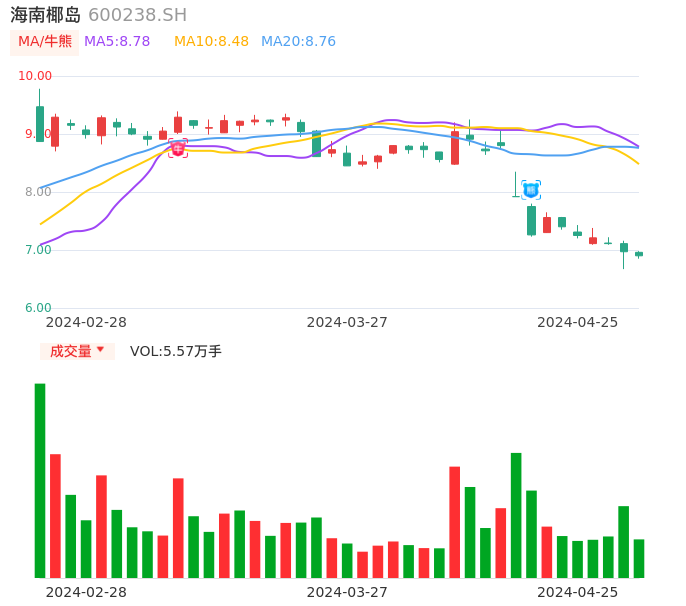686x606 pixels.
Task: Click the red bull signal marker on chart
Action: tap(178, 148)
